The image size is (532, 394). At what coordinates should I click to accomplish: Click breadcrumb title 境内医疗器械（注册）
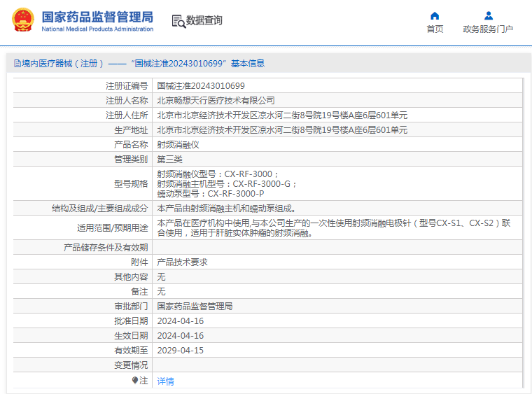click(x=63, y=64)
